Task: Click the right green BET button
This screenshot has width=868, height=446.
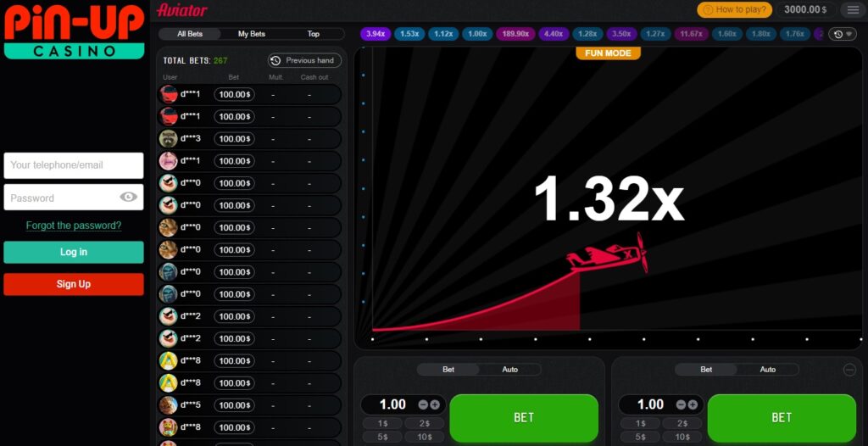Action: click(782, 418)
